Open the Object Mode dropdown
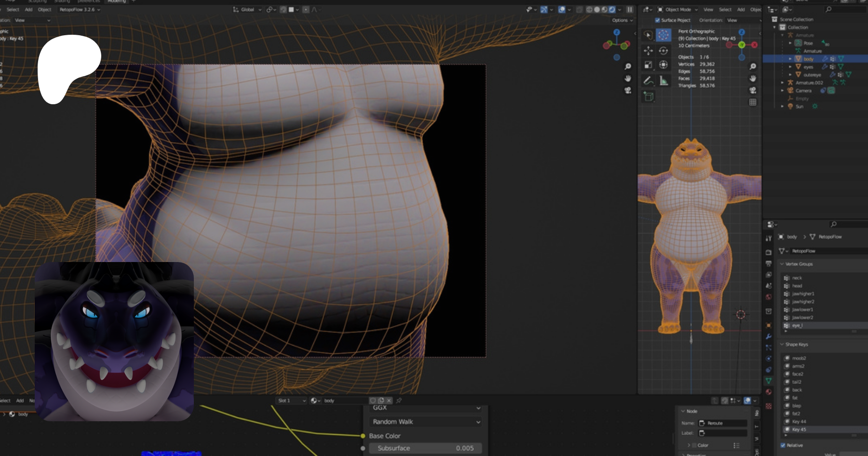 pos(678,10)
